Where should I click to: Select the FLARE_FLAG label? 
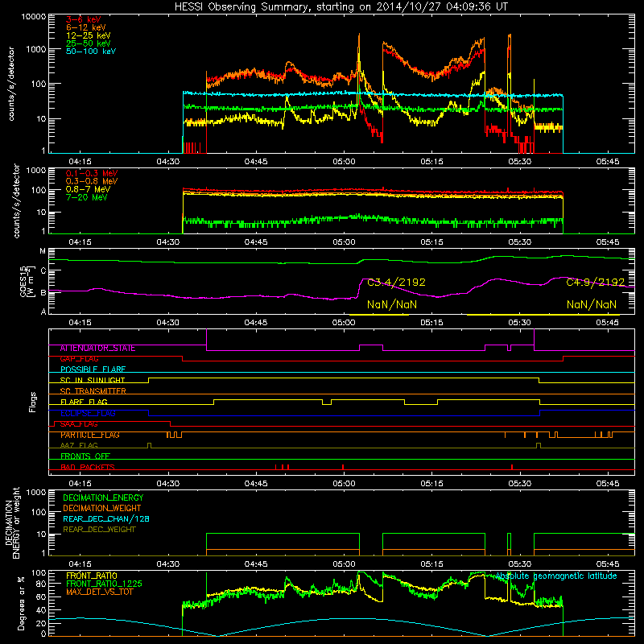click(84, 402)
